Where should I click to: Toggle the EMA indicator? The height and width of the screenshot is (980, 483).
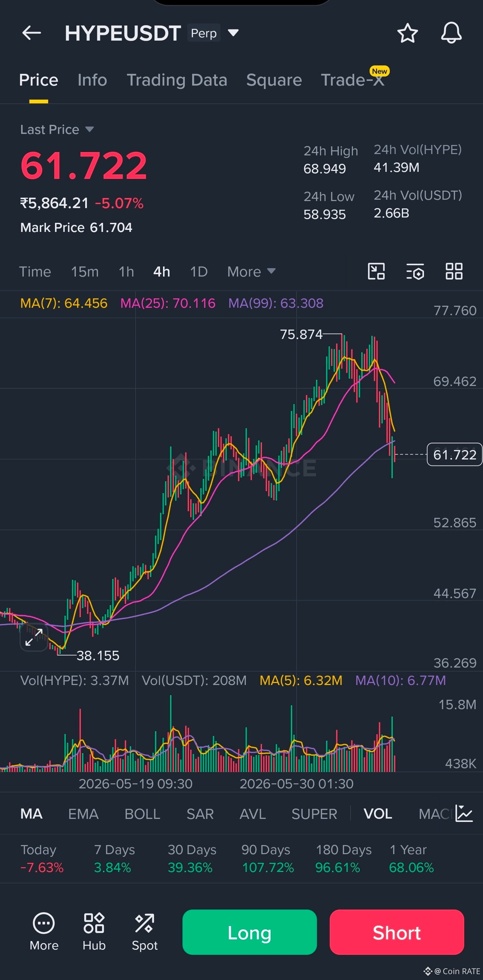point(83,814)
